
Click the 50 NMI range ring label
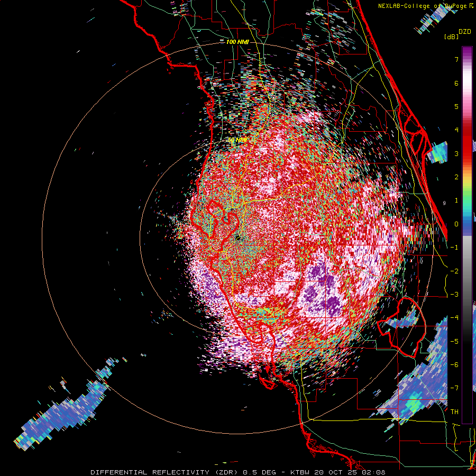(237, 140)
